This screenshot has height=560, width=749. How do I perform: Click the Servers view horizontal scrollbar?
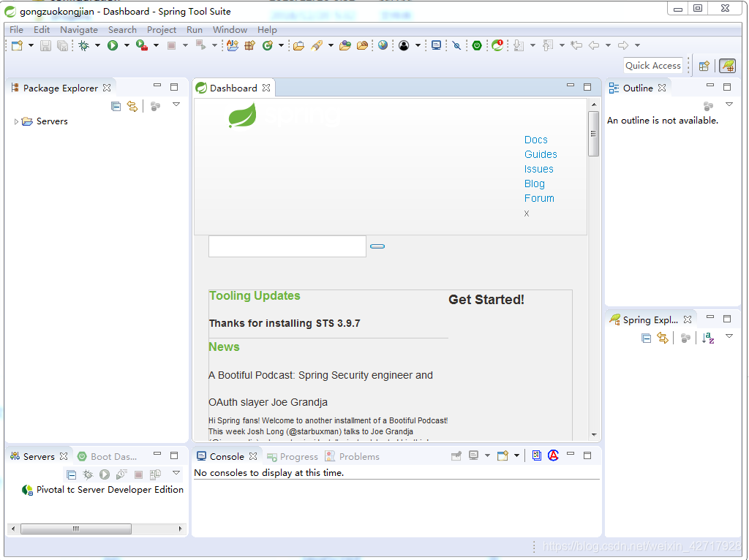click(76, 529)
